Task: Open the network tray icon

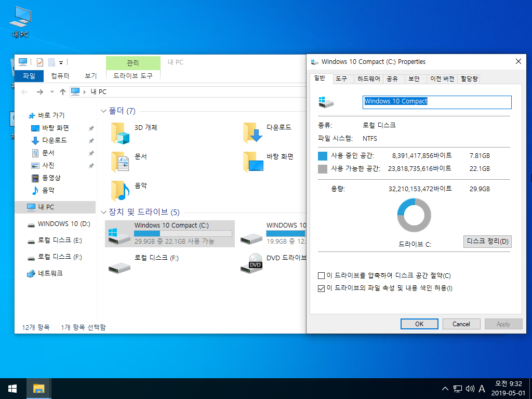Action: [458, 389]
